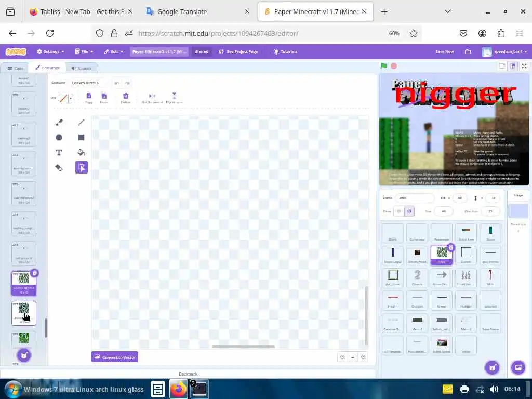Flip the costume horizontally
The height and width of the screenshot is (399, 532).
(152, 98)
